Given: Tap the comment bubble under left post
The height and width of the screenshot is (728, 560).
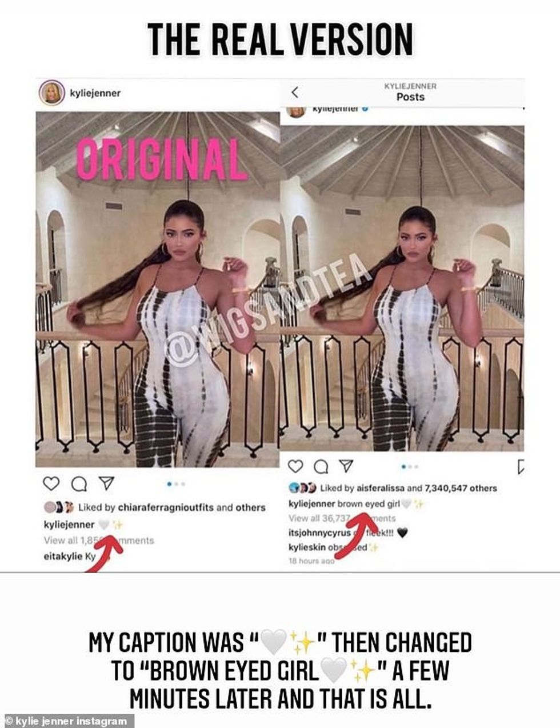Looking at the screenshot, I should point(78,484).
